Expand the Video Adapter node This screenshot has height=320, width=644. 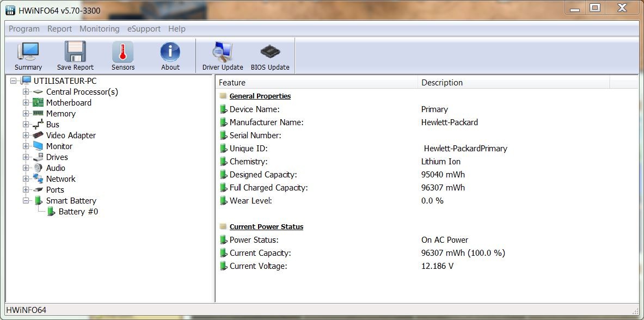pos(26,135)
